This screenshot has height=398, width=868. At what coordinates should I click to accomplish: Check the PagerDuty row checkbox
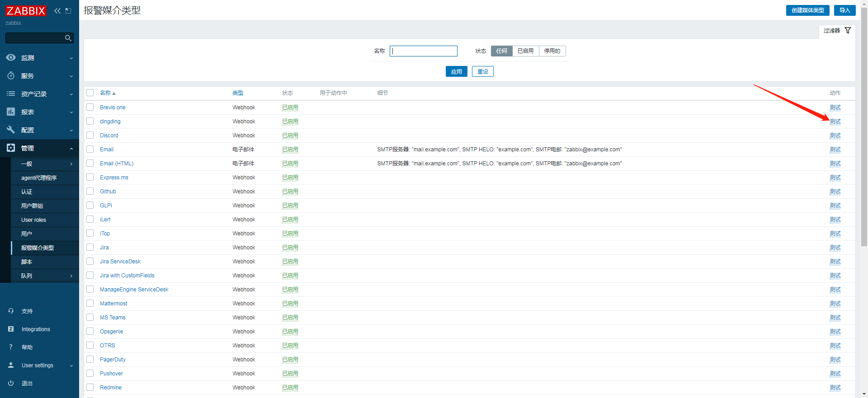point(90,359)
